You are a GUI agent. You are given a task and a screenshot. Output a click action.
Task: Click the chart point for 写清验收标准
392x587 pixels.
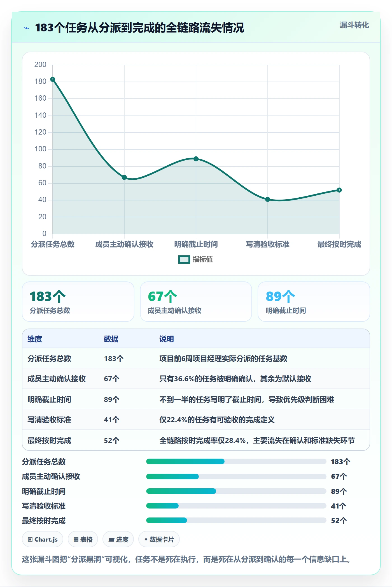[268, 199]
